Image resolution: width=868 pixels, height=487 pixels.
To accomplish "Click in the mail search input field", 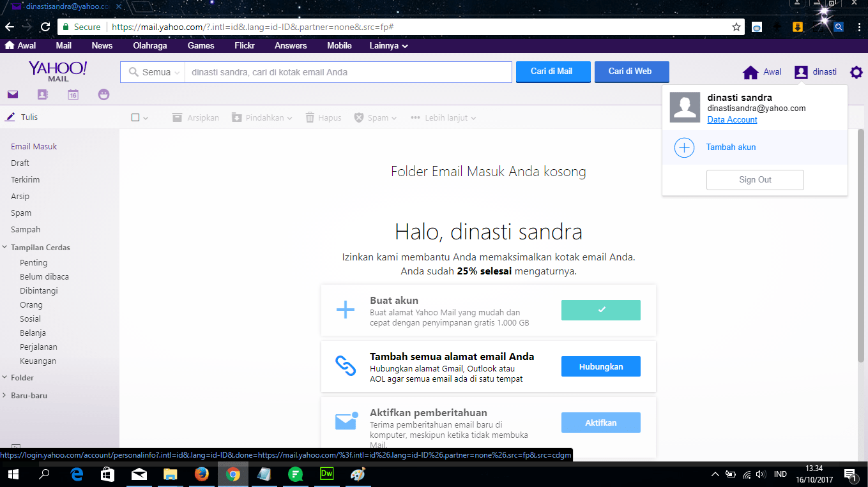I will point(348,72).
